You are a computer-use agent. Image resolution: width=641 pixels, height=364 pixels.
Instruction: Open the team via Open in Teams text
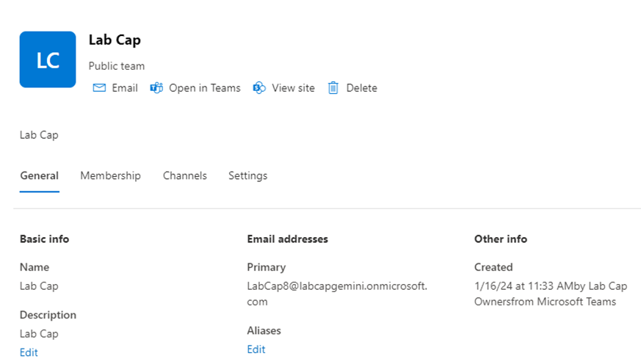click(x=205, y=88)
